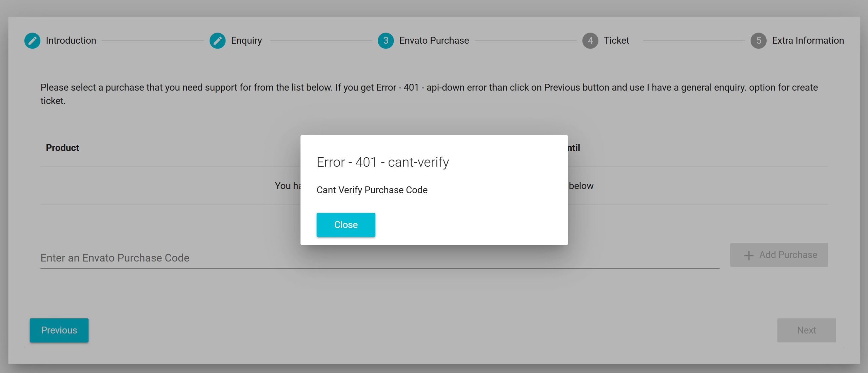
Task: Select the Envato Purchase step label
Action: coord(434,41)
